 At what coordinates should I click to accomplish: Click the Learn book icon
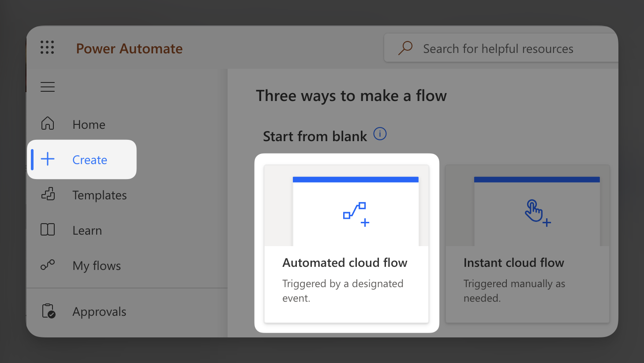tap(48, 230)
